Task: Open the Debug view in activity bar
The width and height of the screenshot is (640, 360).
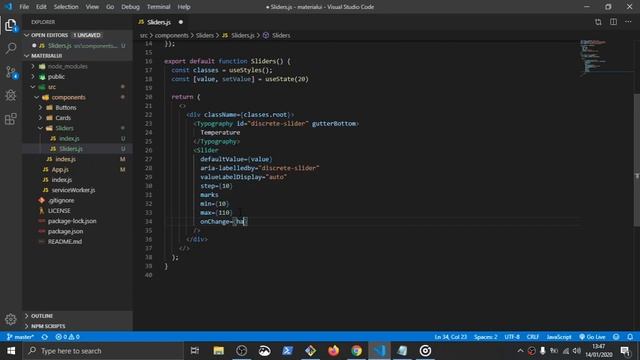Action: pyautogui.click(x=11, y=95)
